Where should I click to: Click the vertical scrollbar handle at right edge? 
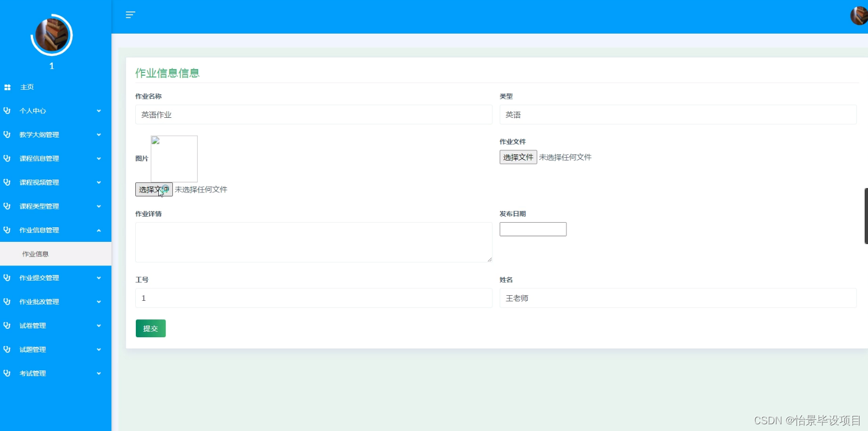866,216
